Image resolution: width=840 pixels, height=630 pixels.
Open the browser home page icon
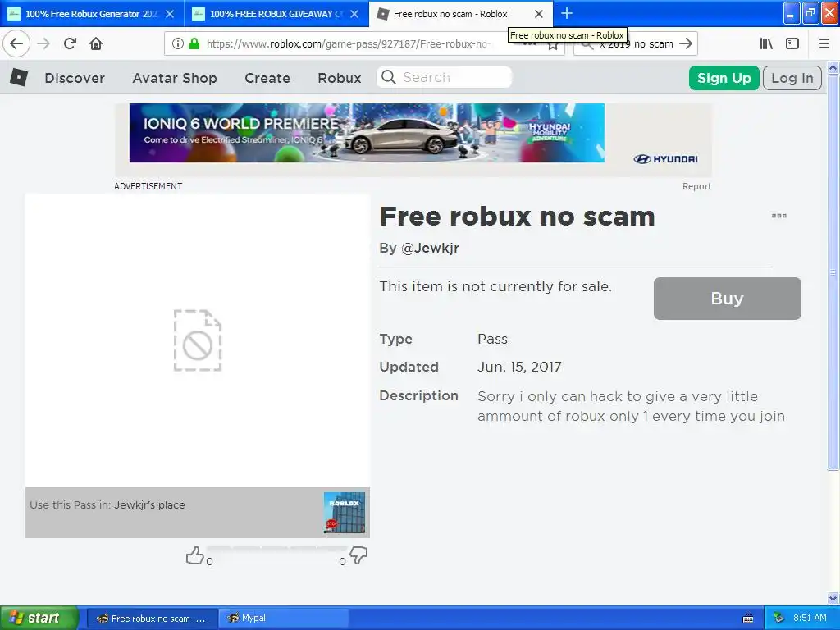pos(96,44)
